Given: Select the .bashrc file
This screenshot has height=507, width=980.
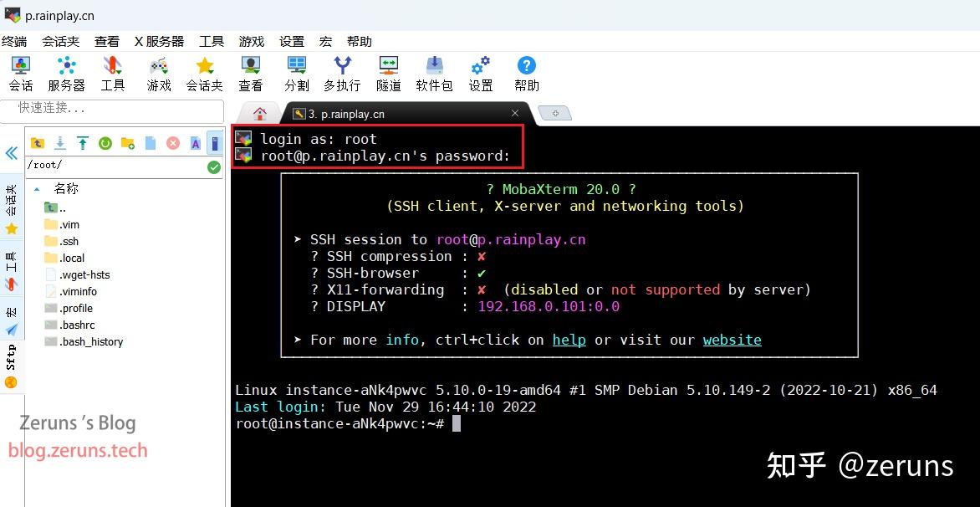Looking at the screenshot, I should click(69, 325).
